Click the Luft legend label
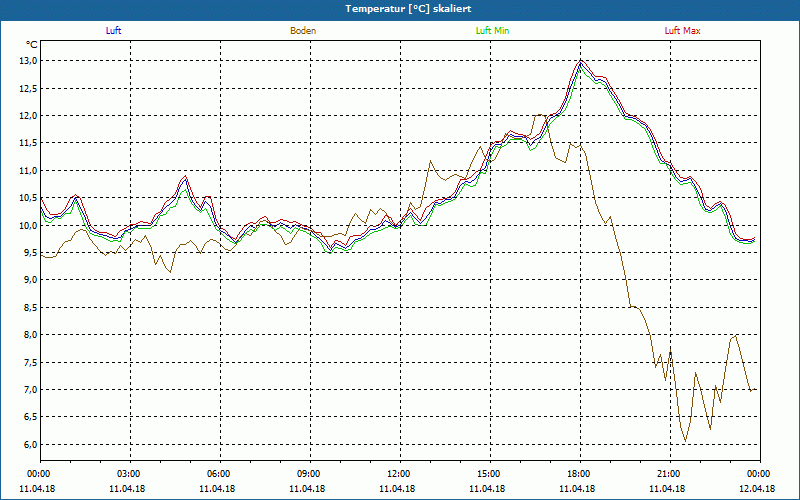This screenshot has height=500, width=800. point(113,31)
